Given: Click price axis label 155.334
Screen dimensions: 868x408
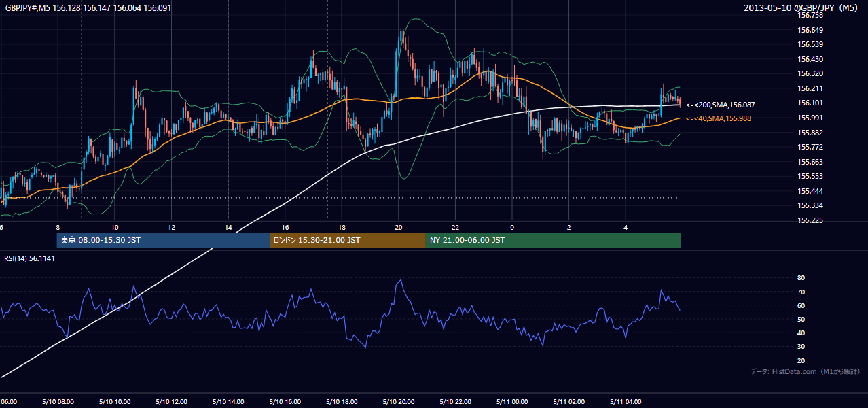Looking at the screenshot, I should [x=810, y=205].
